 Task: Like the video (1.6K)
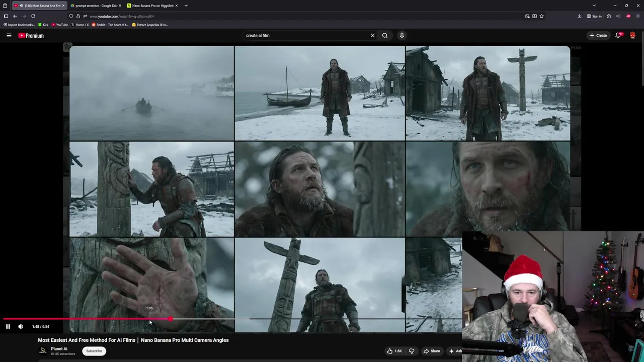[x=394, y=351]
